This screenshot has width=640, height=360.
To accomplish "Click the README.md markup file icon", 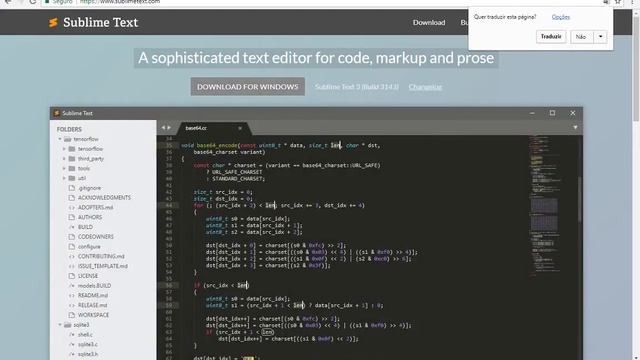I will [x=72, y=296].
